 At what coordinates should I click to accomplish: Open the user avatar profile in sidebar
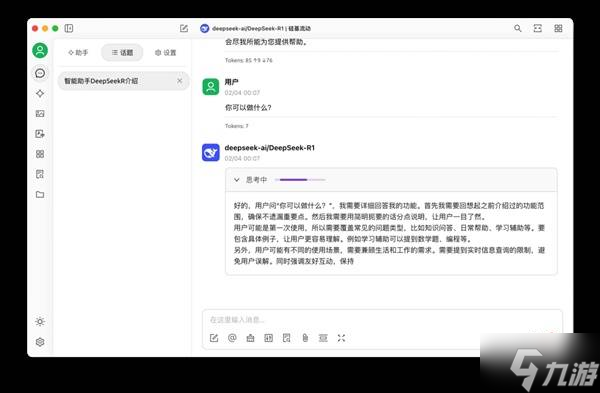pyautogui.click(x=40, y=51)
